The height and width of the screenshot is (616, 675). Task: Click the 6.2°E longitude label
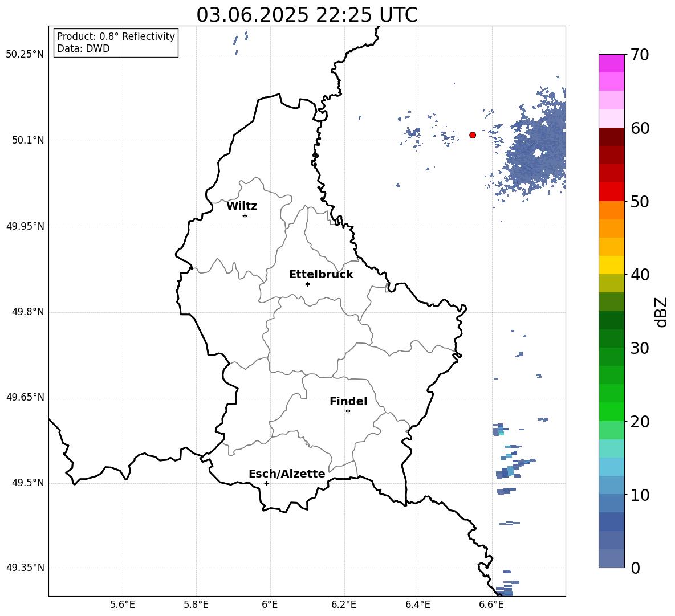pos(344,605)
